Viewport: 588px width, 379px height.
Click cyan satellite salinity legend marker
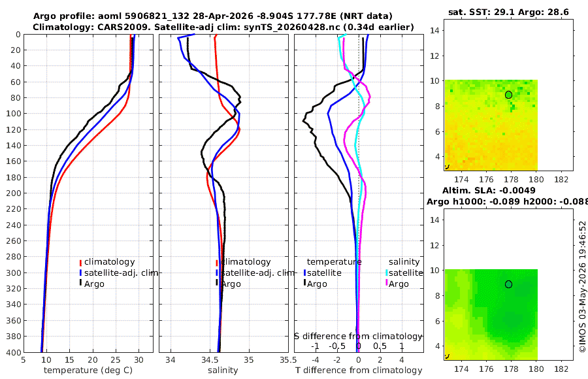pyautogui.click(x=386, y=272)
